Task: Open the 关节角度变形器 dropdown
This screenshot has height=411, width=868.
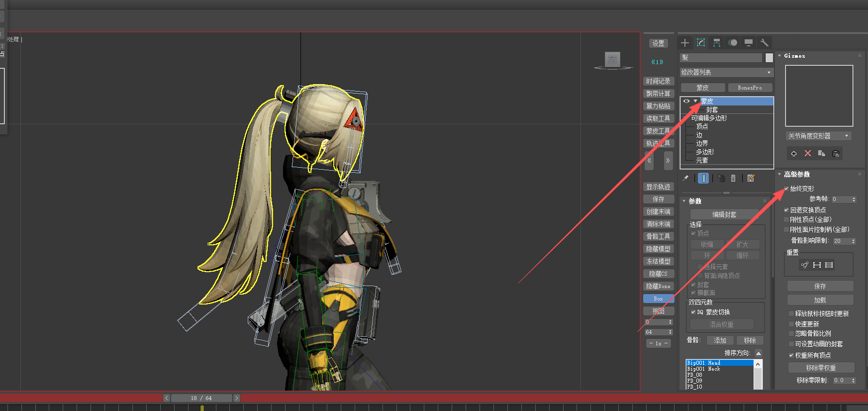Action: pyautogui.click(x=819, y=136)
